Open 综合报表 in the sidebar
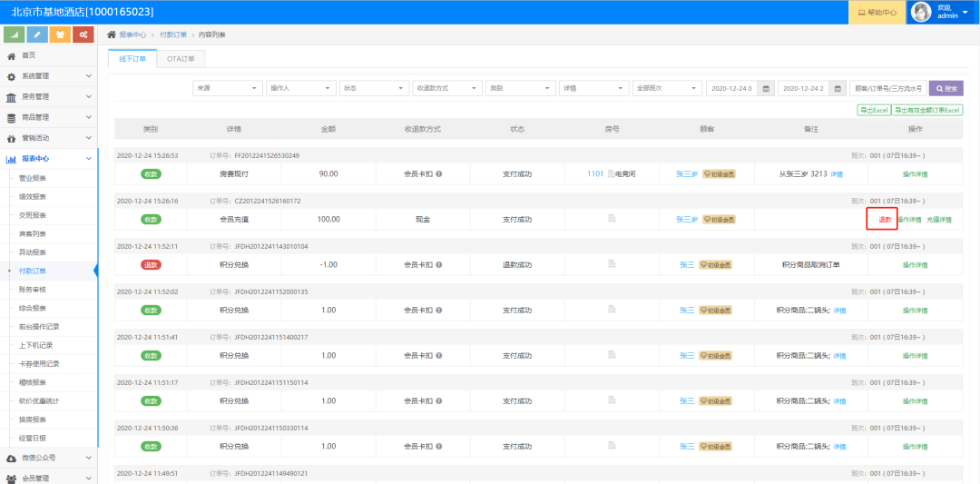 point(33,308)
